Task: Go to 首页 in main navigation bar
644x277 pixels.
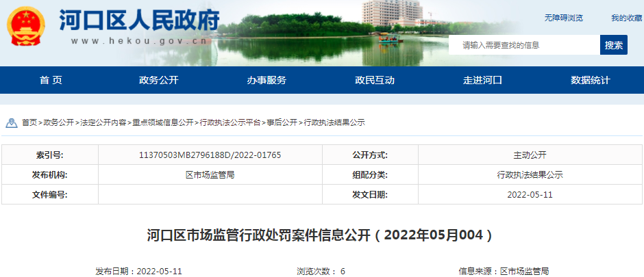Action: tap(51, 80)
